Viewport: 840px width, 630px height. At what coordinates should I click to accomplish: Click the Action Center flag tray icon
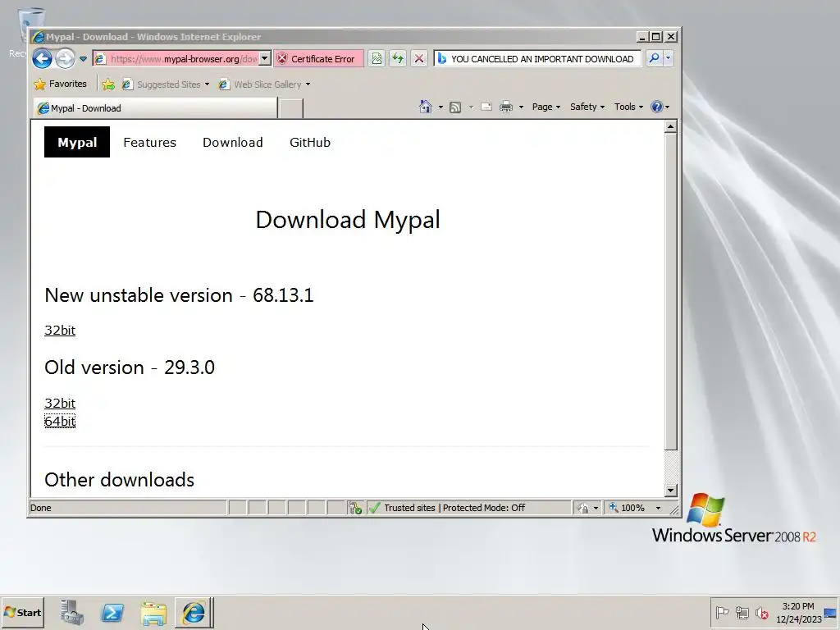pyautogui.click(x=722, y=612)
